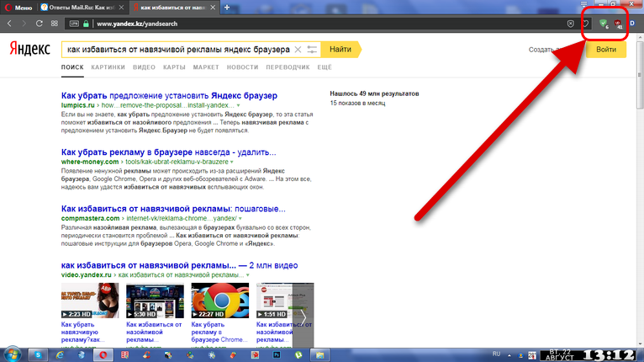Click into the Yandex search query field
Viewport: 644px width, 362px height.
178,50
